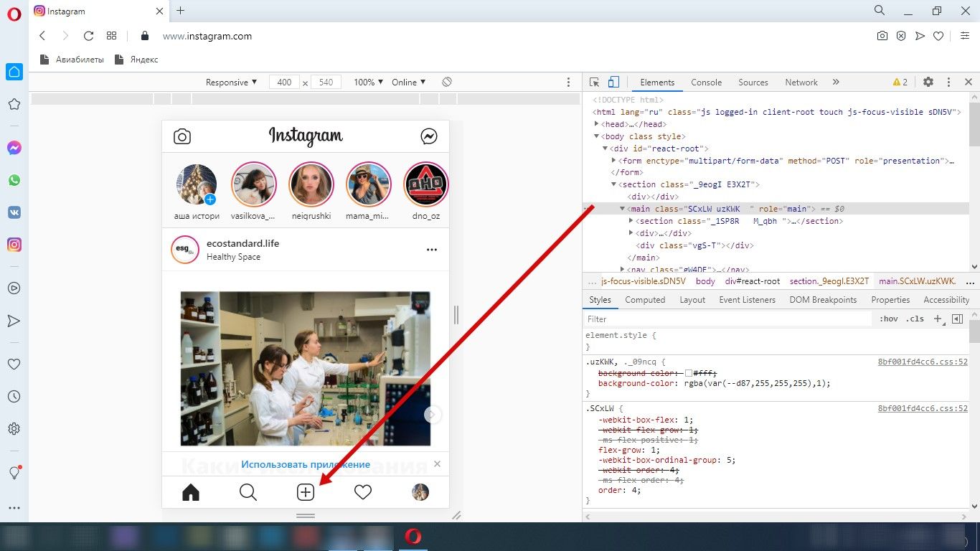The image size is (980, 551).
Task: Switch to Sources tab
Action: click(x=753, y=83)
